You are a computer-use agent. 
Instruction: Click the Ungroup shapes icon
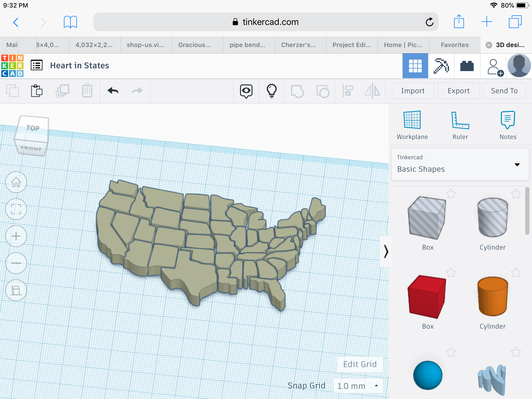[x=323, y=91]
